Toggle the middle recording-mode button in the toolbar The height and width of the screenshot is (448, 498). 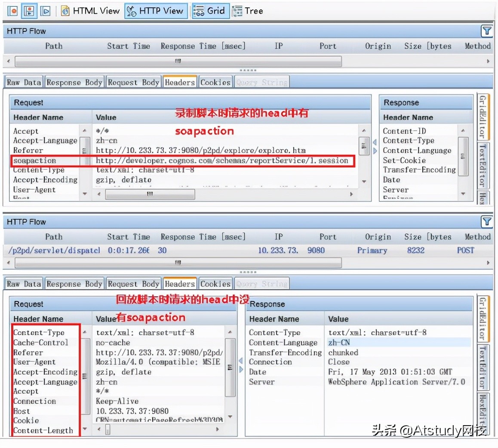click(x=29, y=11)
